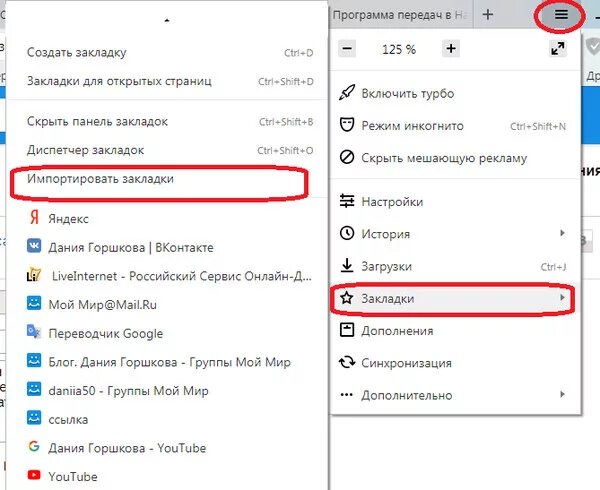600x490 pixels.
Task: Click the add-ons (Дополнения) icon
Action: 347,330
